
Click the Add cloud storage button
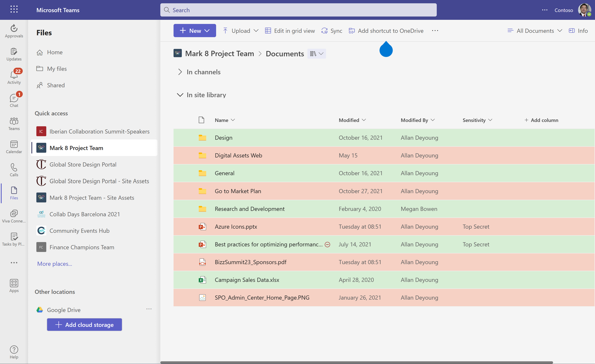[84, 324]
